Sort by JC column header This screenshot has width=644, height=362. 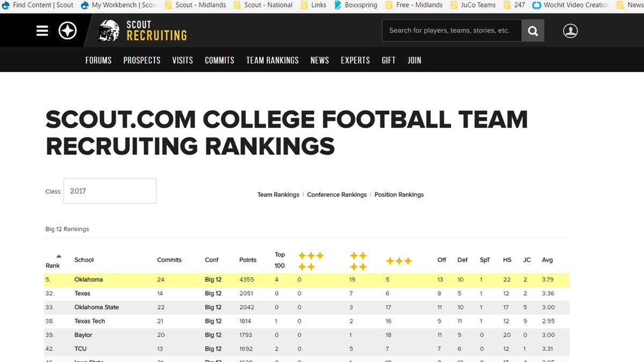(x=527, y=260)
